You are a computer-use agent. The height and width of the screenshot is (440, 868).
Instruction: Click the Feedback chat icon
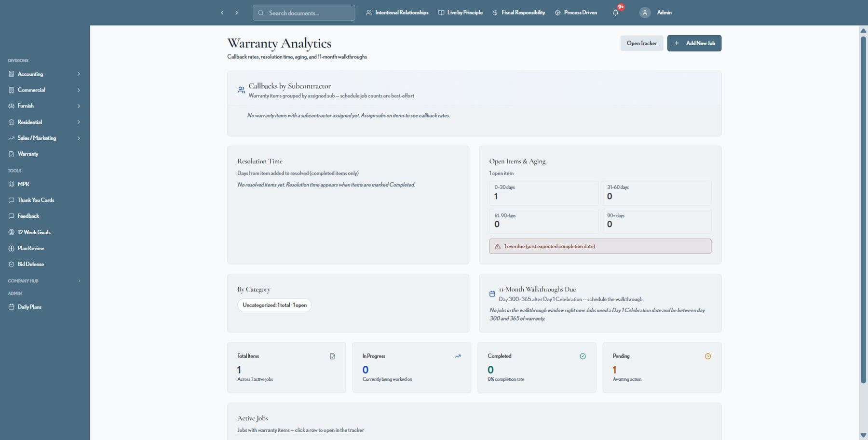click(x=12, y=216)
